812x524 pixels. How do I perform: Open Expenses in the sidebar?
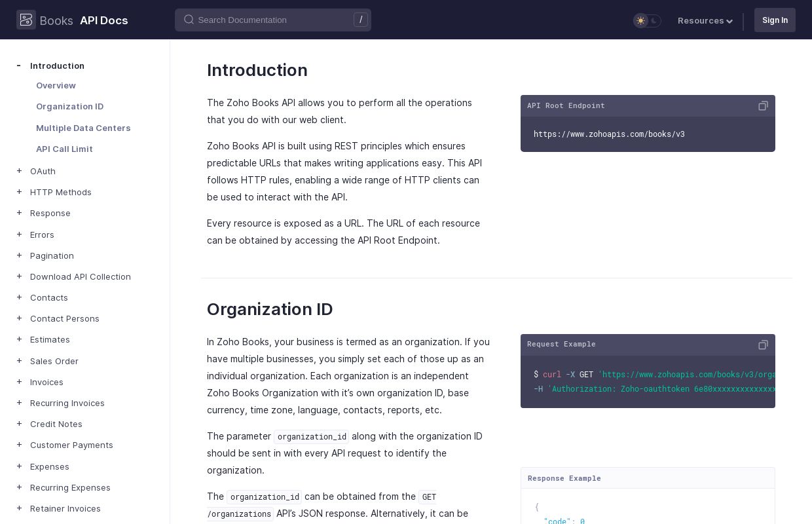click(x=50, y=466)
